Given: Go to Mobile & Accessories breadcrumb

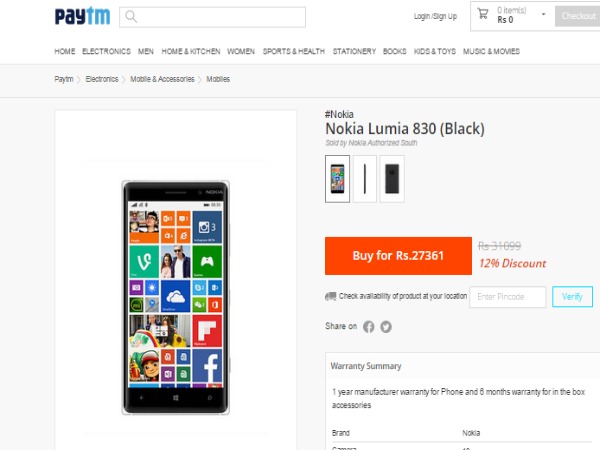Looking at the screenshot, I should tap(162, 79).
